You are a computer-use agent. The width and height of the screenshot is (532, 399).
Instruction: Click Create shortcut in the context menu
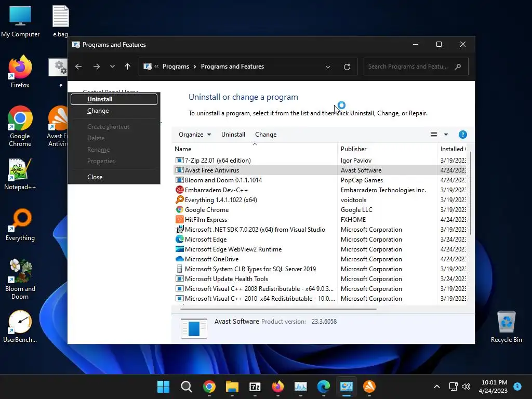click(x=114, y=127)
